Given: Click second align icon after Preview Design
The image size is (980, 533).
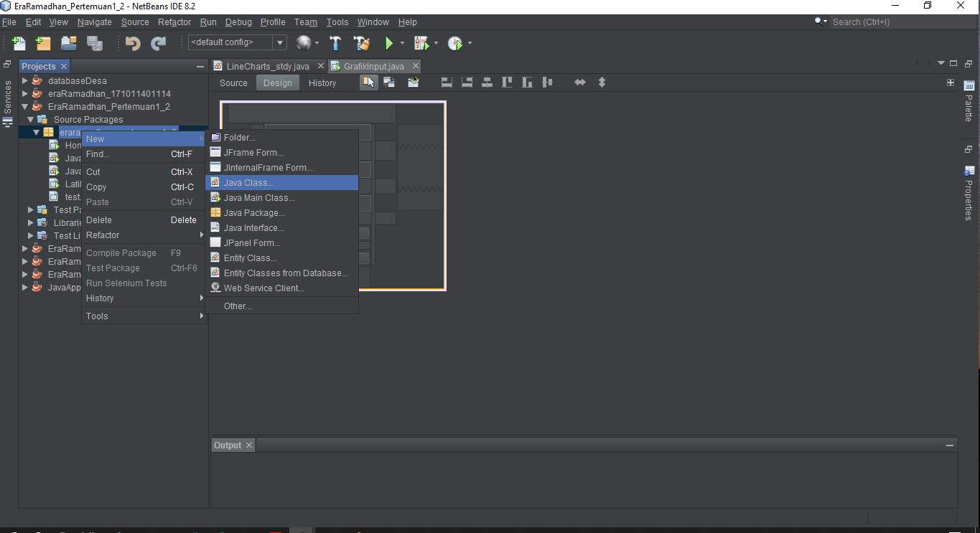Looking at the screenshot, I should (467, 82).
